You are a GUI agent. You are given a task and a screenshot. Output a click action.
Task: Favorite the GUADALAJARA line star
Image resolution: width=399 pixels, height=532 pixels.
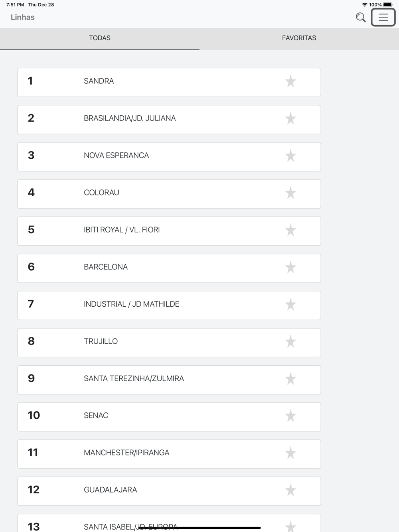pyautogui.click(x=290, y=490)
